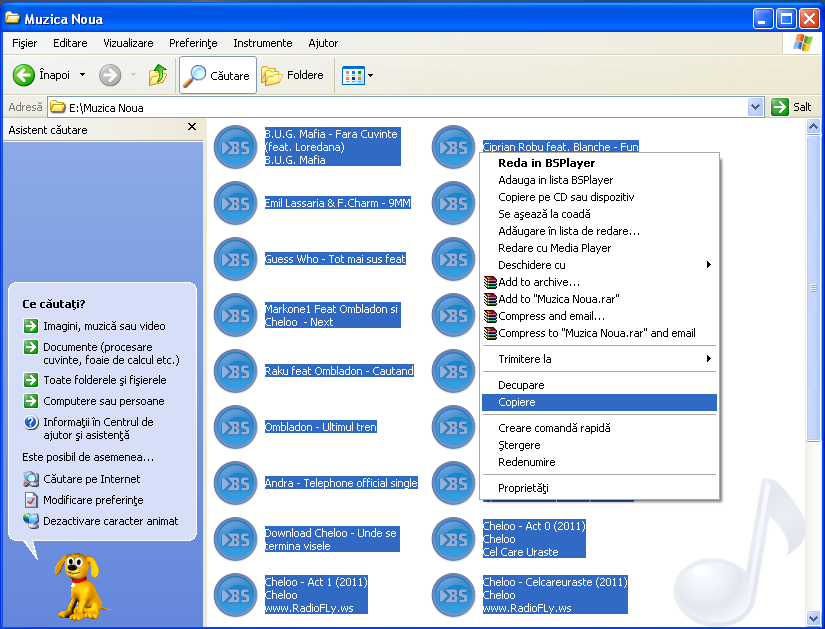Image resolution: width=825 pixels, height=629 pixels.
Task: Click file name Andra - Telephone official single
Action: point(341,483)
